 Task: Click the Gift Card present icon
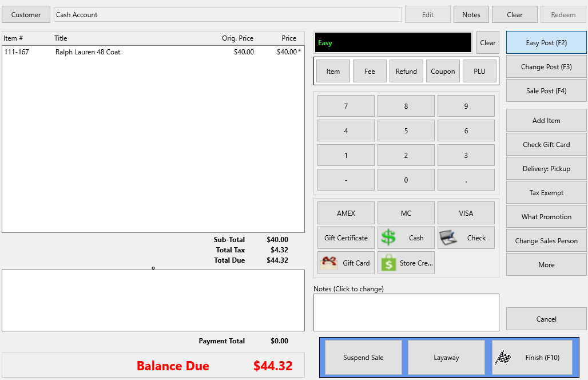[x=328, y=263]
